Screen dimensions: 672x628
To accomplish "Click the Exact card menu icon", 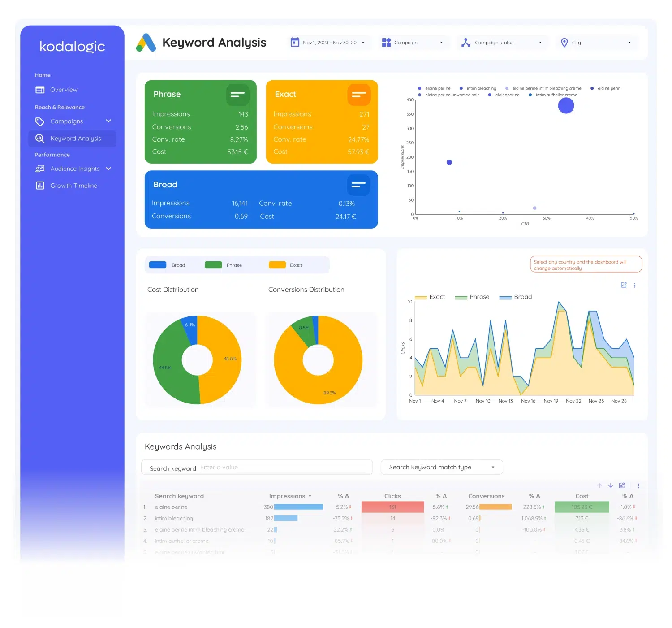I will click(359, 95).
